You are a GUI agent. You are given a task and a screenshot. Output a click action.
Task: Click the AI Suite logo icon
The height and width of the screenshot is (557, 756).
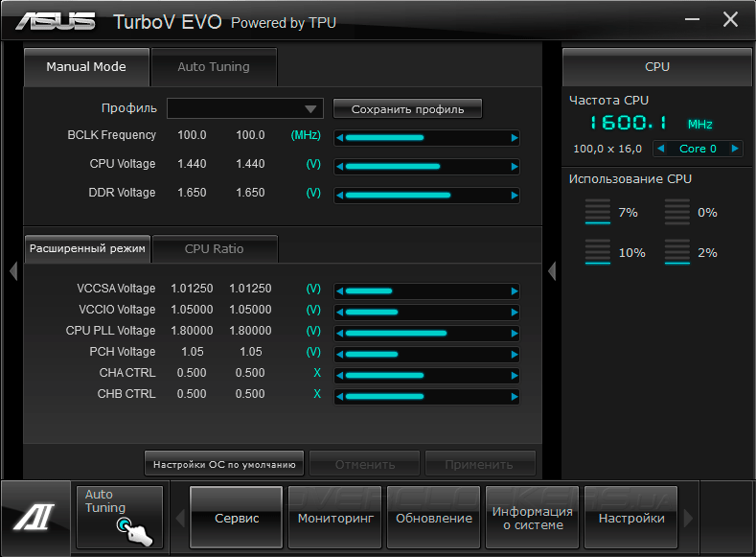coord(34,517)
